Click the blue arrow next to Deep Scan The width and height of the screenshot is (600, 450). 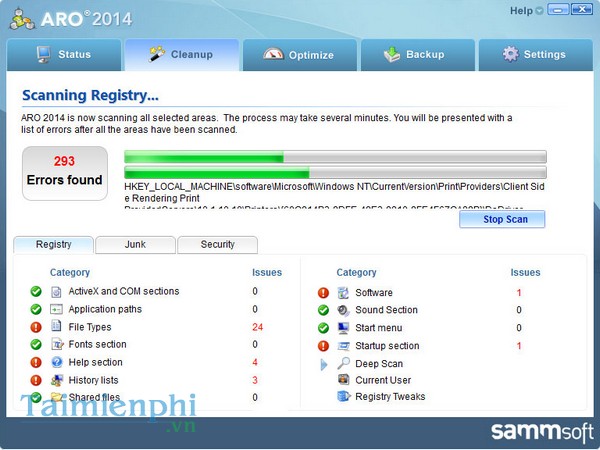click(323, 365)
